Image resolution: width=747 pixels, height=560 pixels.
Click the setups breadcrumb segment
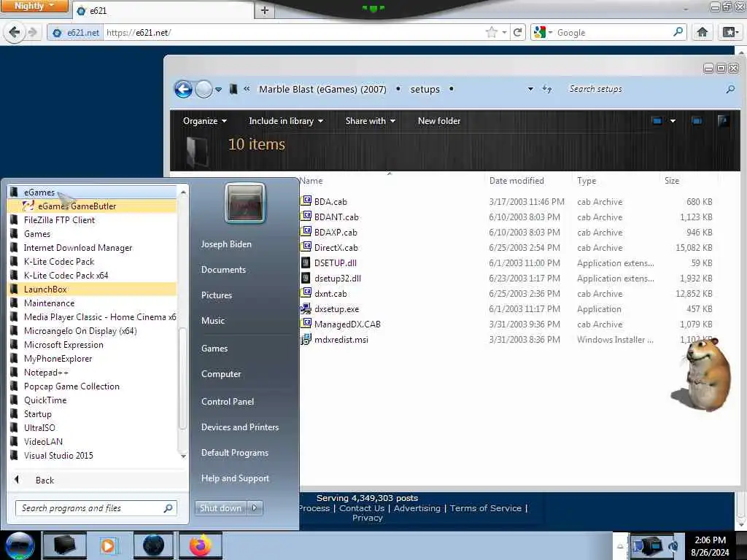click(425, 89)
